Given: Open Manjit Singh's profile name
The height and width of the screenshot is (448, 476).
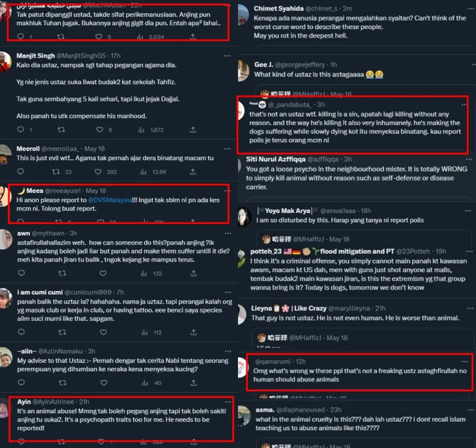Looking at the screenshot, I should (35, 55).
